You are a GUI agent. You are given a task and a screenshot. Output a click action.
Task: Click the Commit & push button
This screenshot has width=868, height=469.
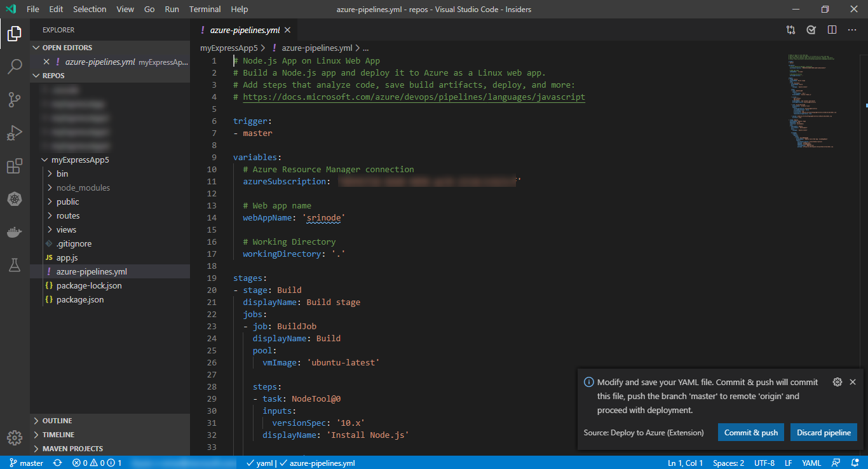tap(750, 432)
